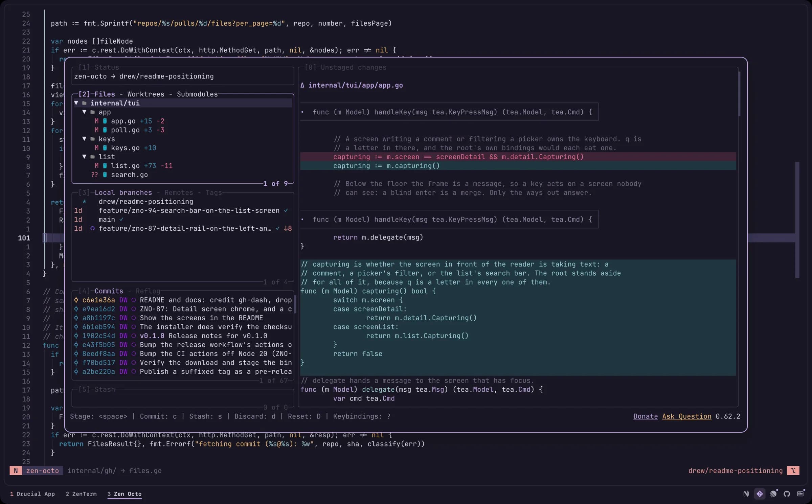
Task: Select the Local branches tab
Action: 123,192
